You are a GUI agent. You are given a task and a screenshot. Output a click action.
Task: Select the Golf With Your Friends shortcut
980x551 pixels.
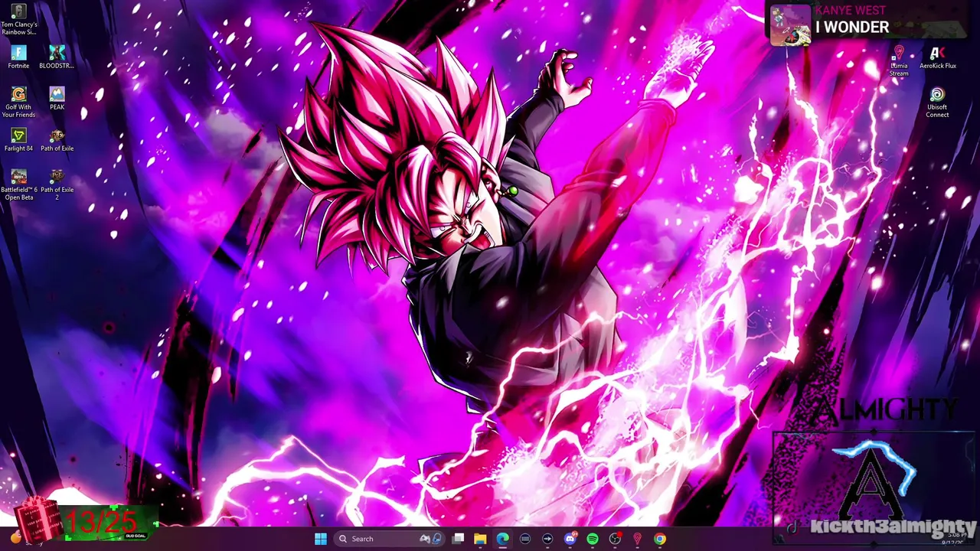tap(18, 102)
